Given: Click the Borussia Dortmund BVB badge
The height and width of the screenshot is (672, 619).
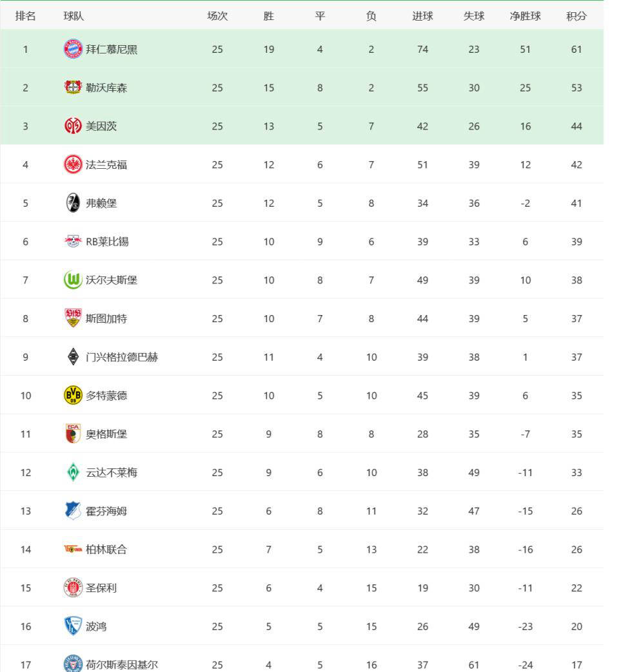Looking at the screenshot, I should [73, 395].
